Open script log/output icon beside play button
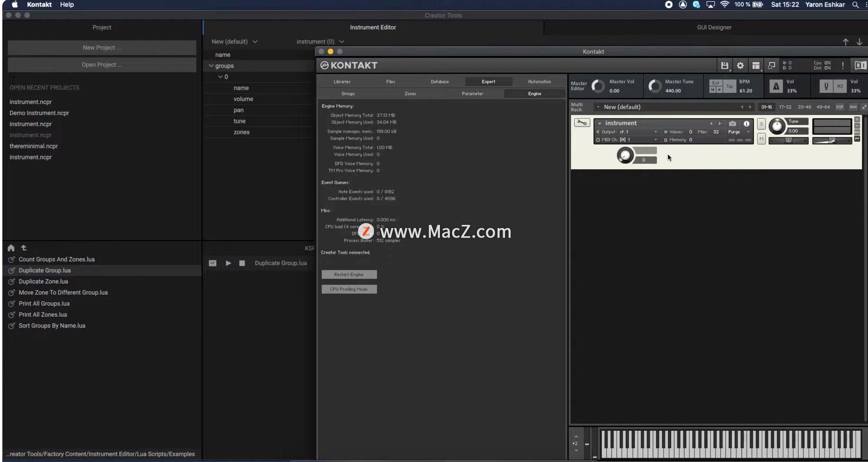 click(212, 263)
